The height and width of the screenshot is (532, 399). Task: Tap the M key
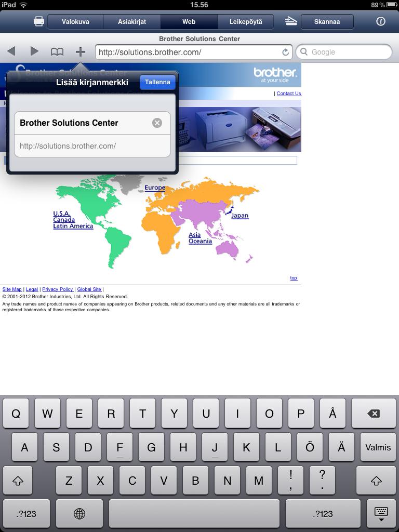click(x=259, y=481)
